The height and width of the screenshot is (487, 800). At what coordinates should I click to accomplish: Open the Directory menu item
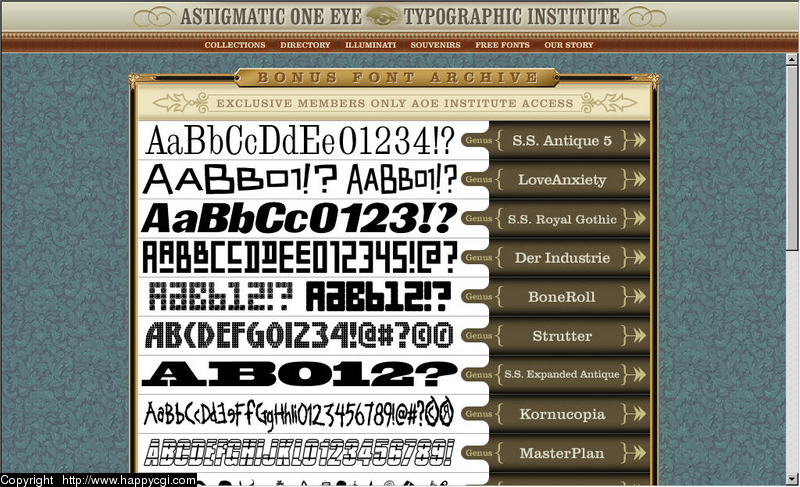click(305, 45)
